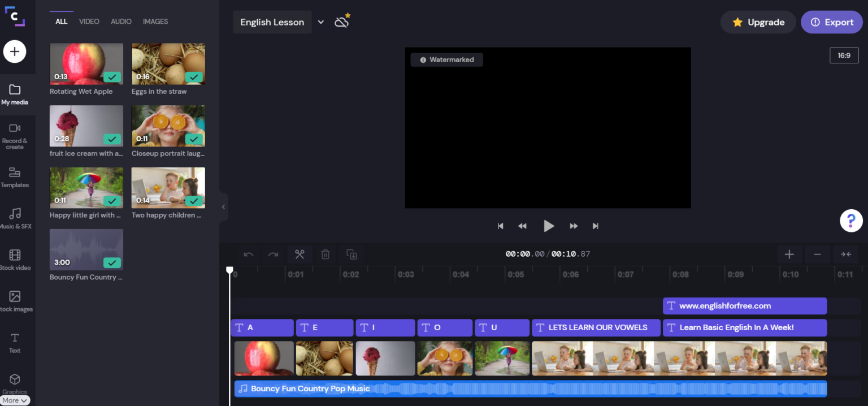The height and width of the screenshot is (406, 868).
Task: Open the Record & create panel
Action: click(x=15, y=136)
